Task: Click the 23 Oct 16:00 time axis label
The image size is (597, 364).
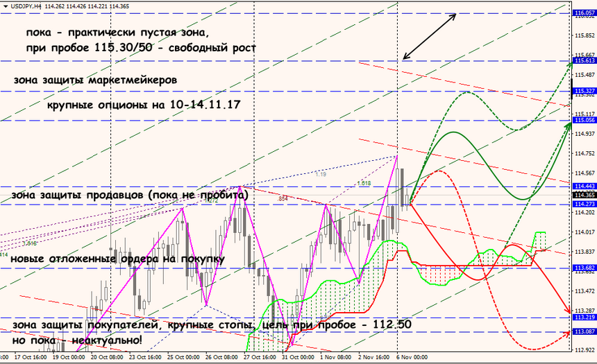Action: [x=145, y=358]
